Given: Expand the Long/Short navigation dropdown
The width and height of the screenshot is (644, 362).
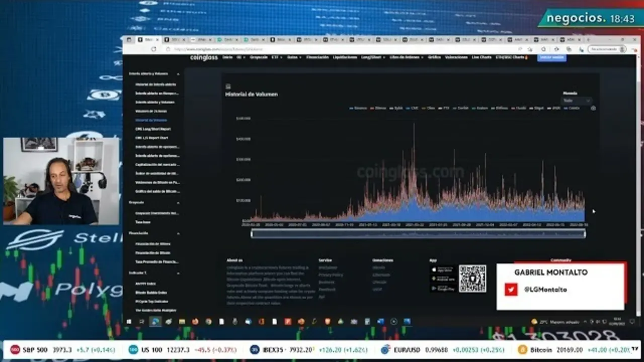Looking at the screenshot, I should point(372,57).
